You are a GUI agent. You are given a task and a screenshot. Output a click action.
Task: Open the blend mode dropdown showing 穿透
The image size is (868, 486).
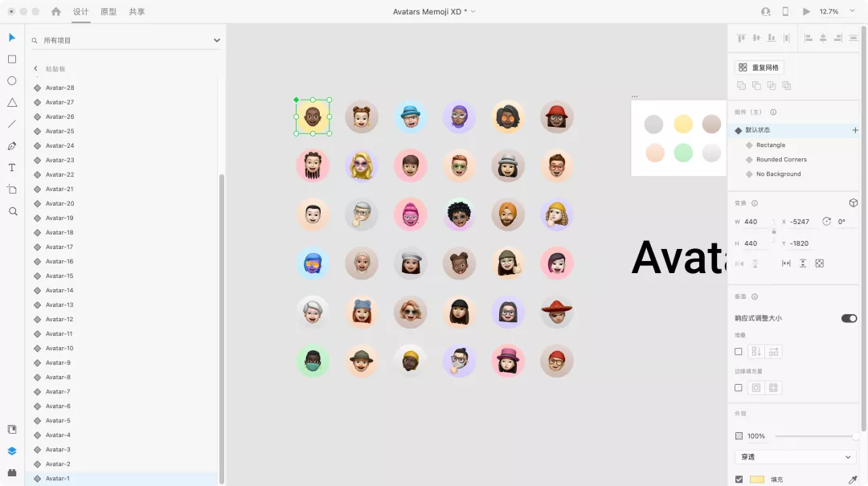click(795, 457)
